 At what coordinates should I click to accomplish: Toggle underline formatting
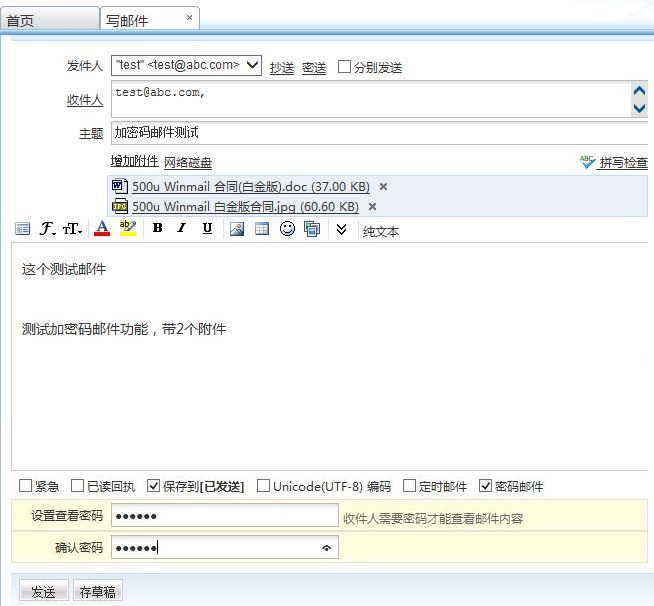point(207,228)
